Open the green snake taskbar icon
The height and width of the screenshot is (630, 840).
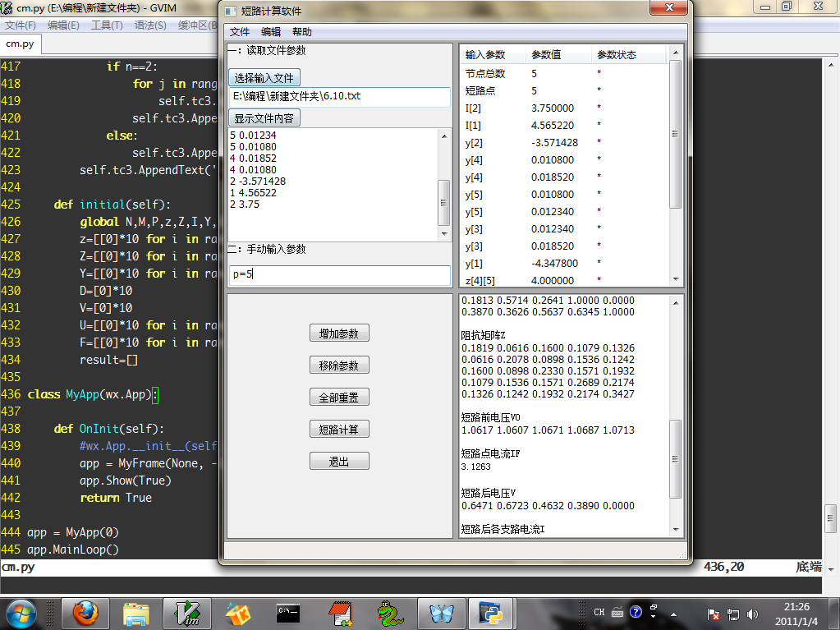pyautogui.click(x=390, y=614)
